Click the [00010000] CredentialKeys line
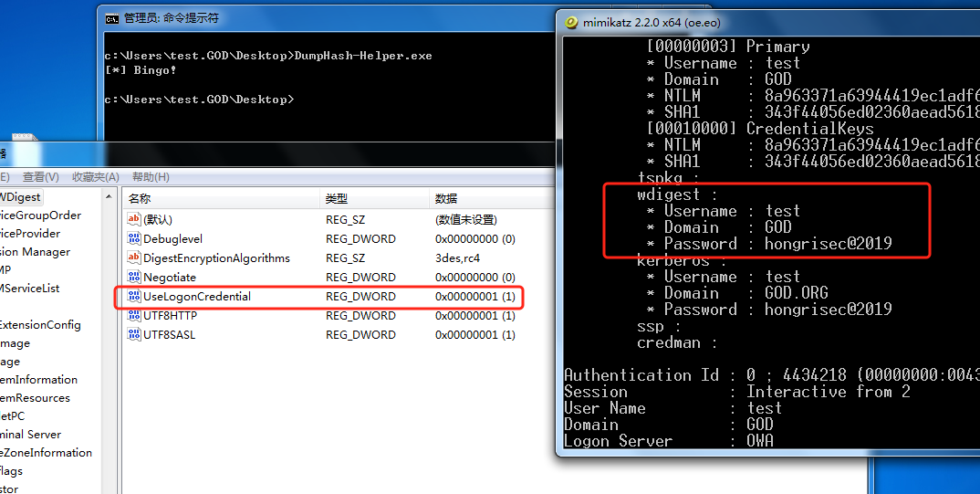Viewport: 980px width, 494px height. tap(760, 129)
